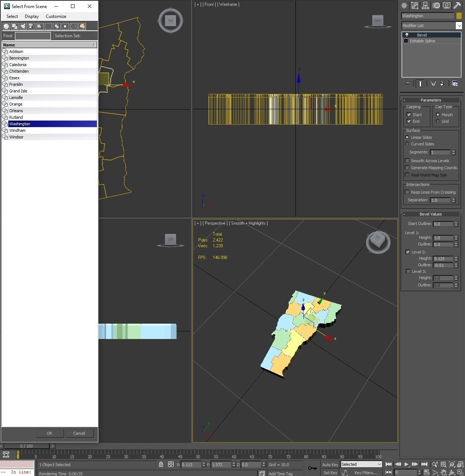The width and height of the screenshot is (465, 476).
Task: Enable Smooth Across Levels checkbox
Action: 407,161
